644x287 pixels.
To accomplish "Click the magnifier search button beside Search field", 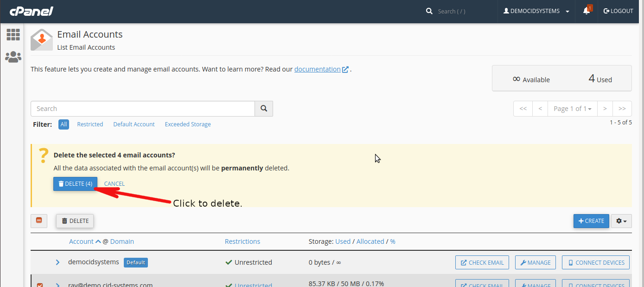I will point(264,109).
